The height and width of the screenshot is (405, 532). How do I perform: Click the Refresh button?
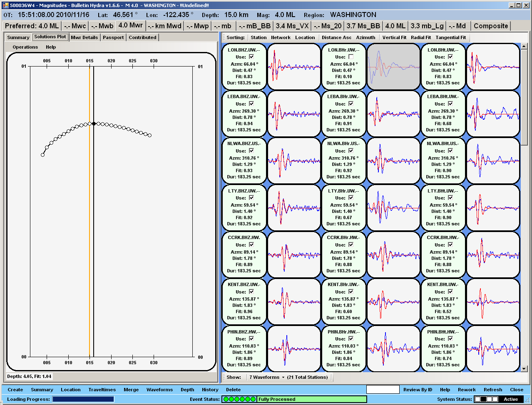point(493,390)
